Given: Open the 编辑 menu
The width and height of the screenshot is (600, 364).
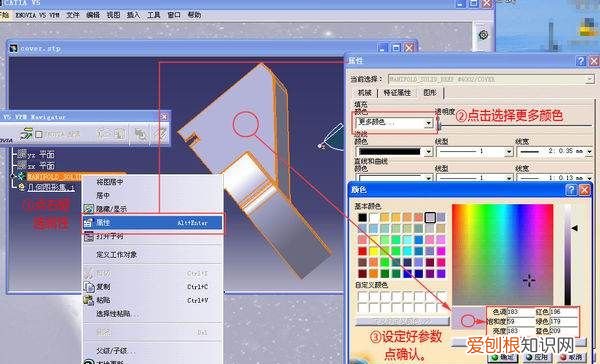Looking at the screenshot, I should 93,15.
